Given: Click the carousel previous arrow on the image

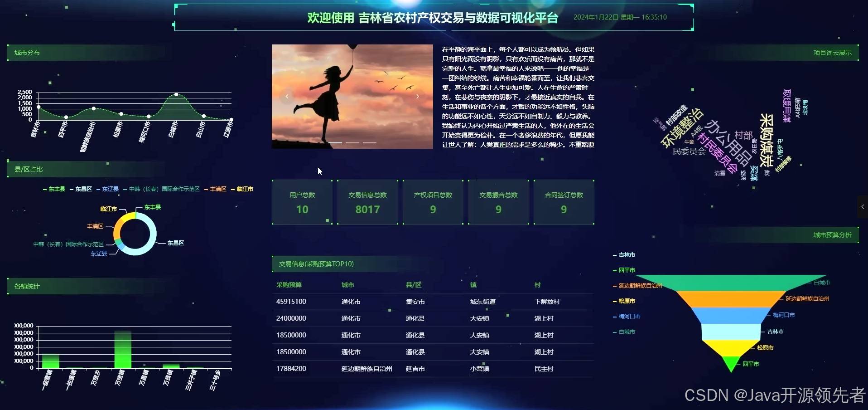Looking at the screenshot, I should 287,96.
